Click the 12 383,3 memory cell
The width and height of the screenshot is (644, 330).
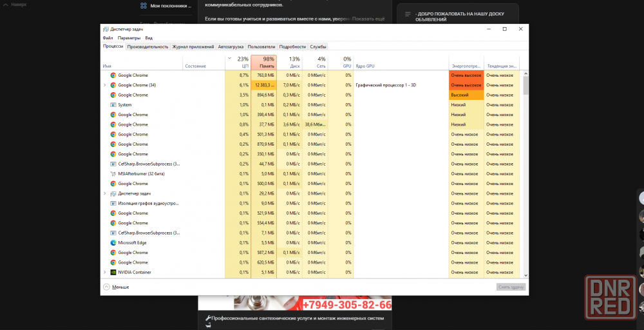[263, 85]
